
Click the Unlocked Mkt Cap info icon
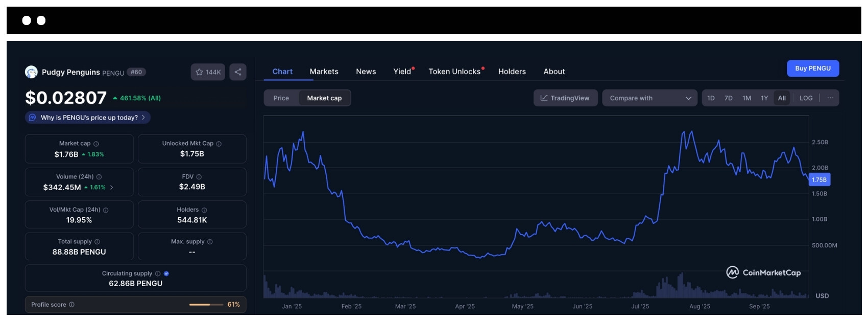[x=219, y=144]
